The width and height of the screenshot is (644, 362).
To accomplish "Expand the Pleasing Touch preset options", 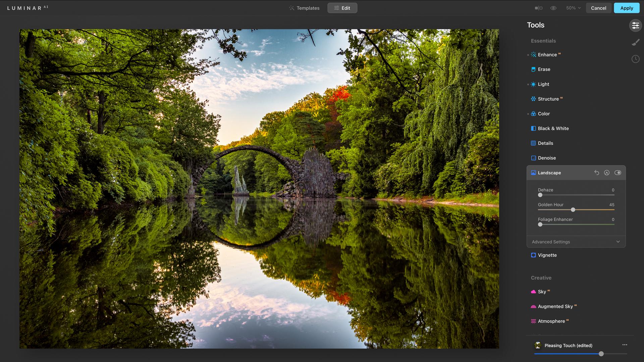I will tap(624, 345).
